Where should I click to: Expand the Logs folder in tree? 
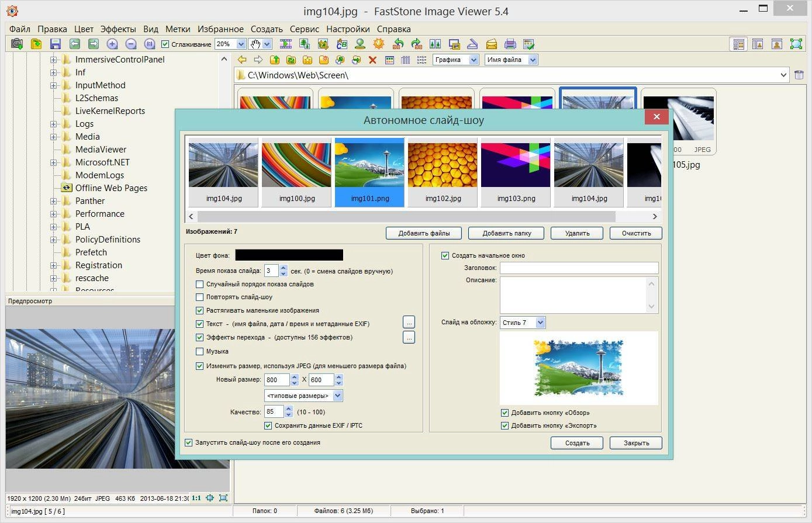click(53, 124)
